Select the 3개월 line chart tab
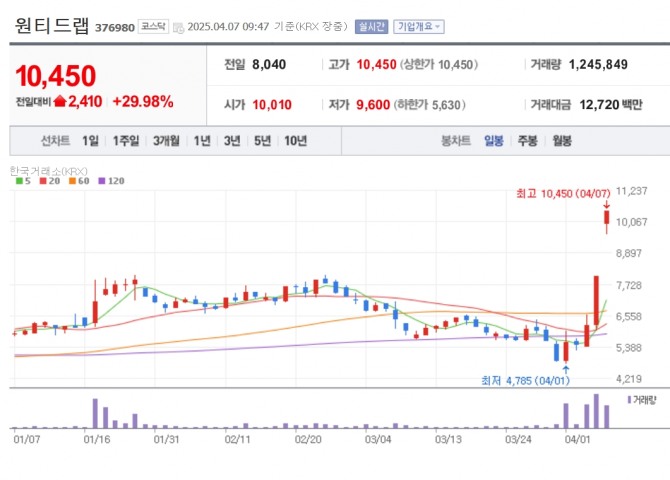This screenshot has height=480, width=670. [166, 141]
